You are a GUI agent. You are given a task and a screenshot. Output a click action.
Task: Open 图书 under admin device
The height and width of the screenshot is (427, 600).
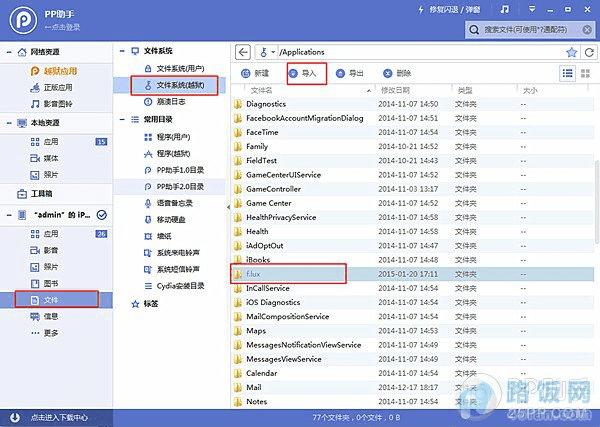[44, 284]
